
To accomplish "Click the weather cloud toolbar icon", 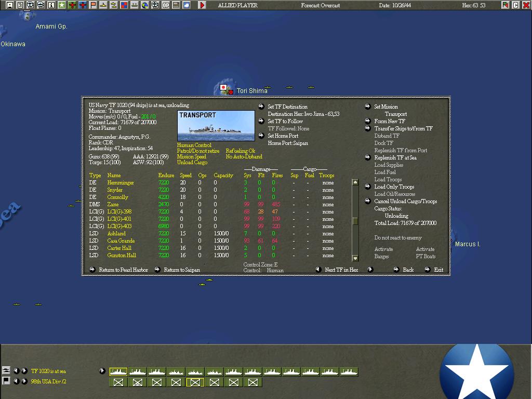I will point(187,5).
